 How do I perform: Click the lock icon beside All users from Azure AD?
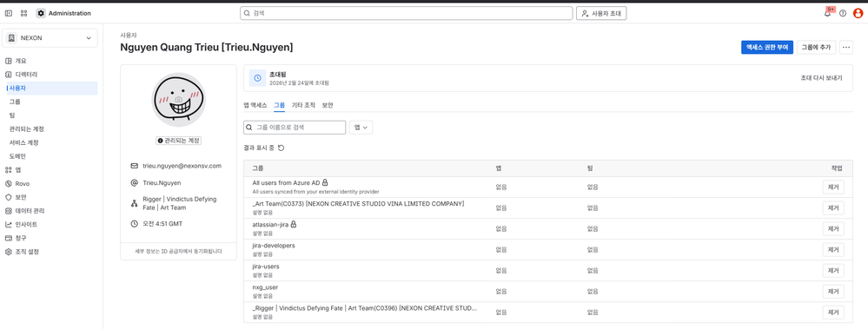coord(325,182)
